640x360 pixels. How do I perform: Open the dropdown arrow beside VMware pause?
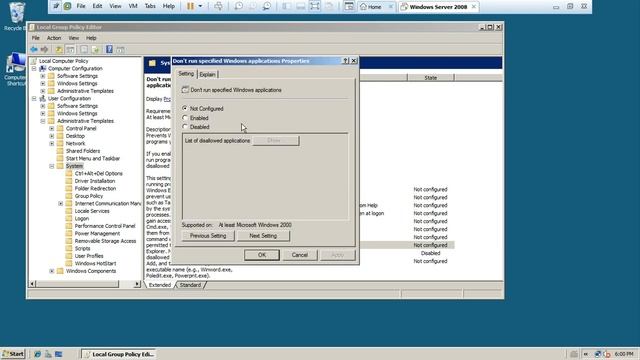[200, 6]
